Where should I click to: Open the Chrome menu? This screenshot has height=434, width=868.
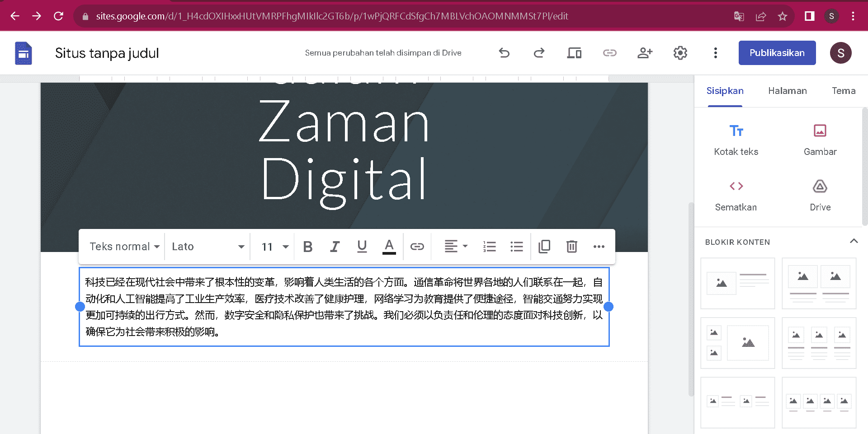click(853, 16)
